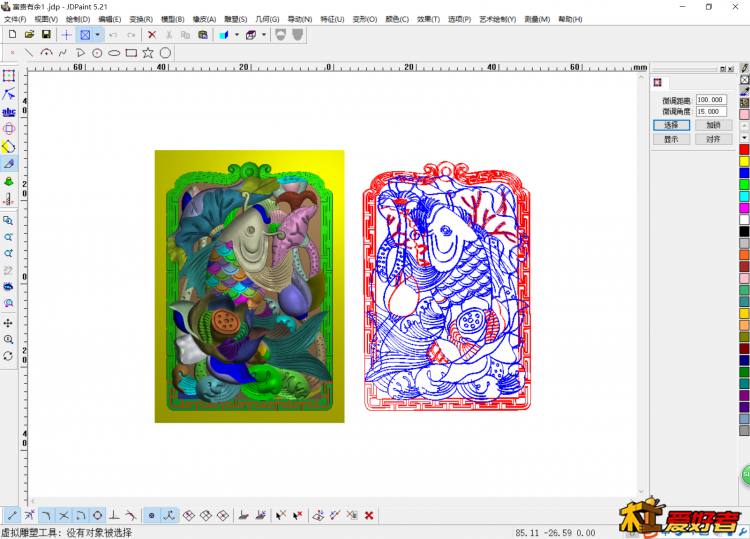
Task: Toggle the crossed-square view mode button
Action: point(85,34)
